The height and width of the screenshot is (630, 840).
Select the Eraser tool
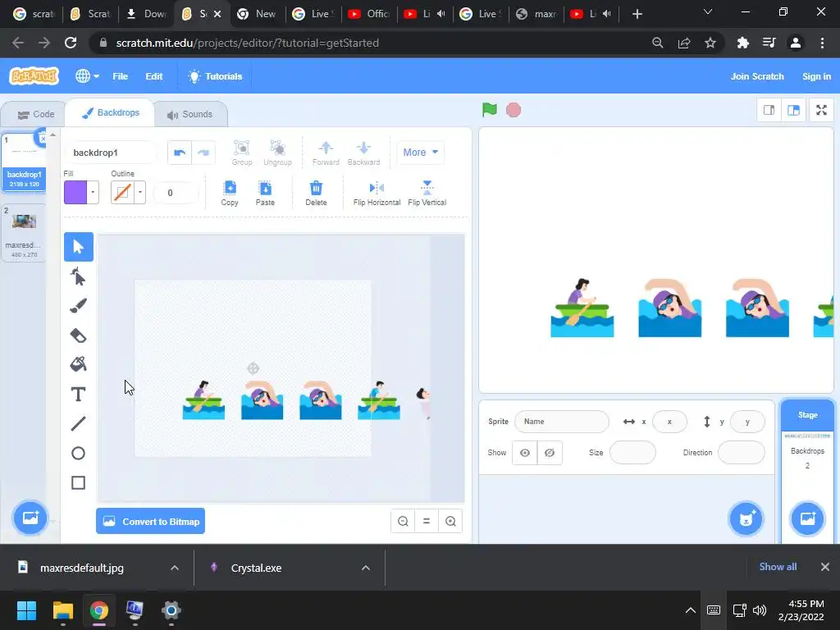(x=78, y=336)
